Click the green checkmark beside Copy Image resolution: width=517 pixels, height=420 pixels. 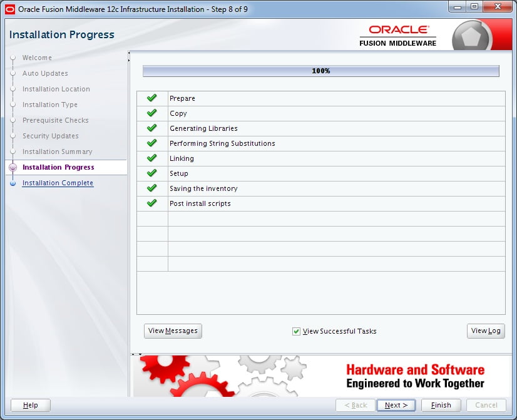tap(151, 113)
